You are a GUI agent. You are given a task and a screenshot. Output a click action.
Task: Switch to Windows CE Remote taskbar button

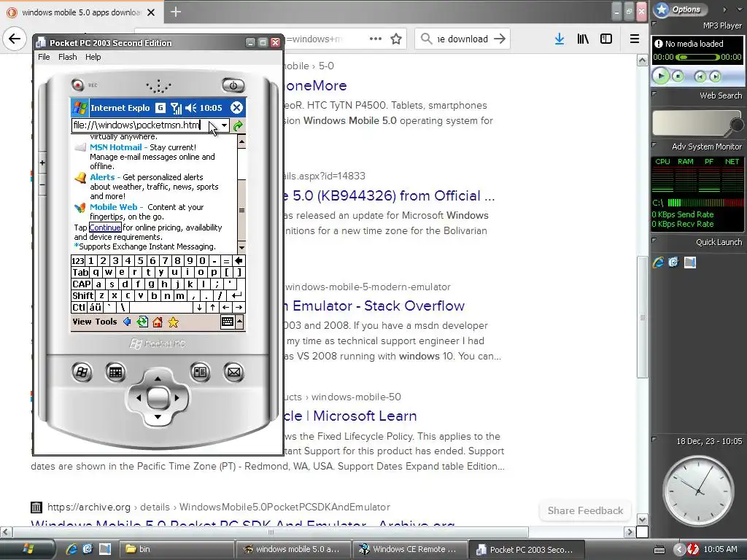coord(409,549)
